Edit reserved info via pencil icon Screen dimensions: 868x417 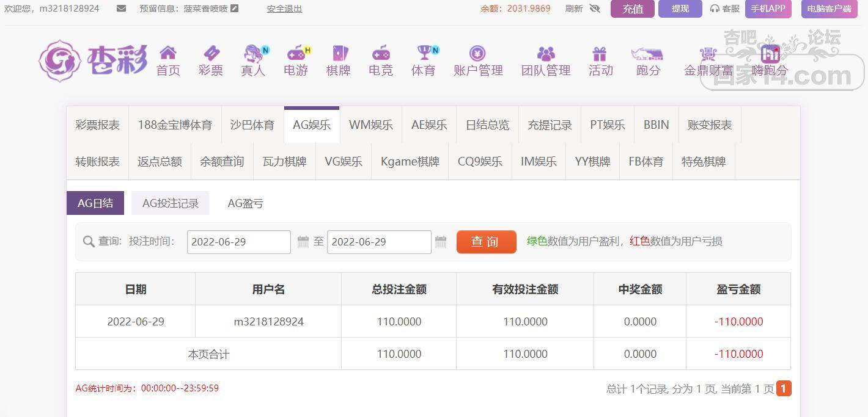click(x=235, y=9)
